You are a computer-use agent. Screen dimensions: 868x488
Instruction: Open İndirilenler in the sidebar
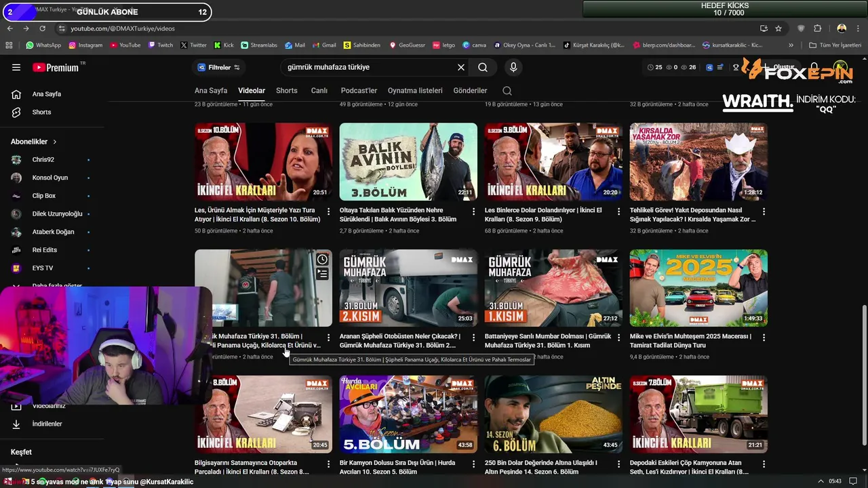click(x=47, y=424)
